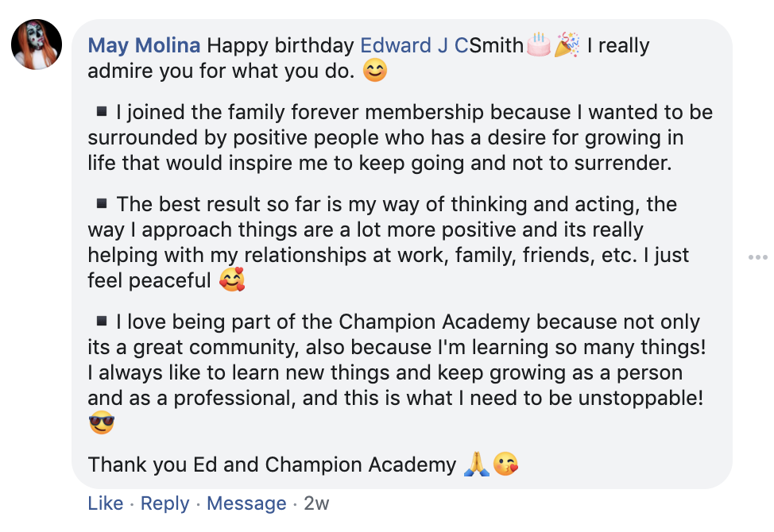Click the praying hands emoji
Image resolution: width=774 pixels, height=532 pixels.
click(476, 464)
